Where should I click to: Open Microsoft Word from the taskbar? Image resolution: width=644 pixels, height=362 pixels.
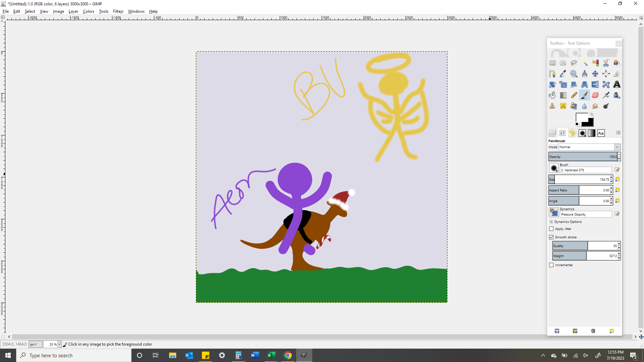[255, 355]
